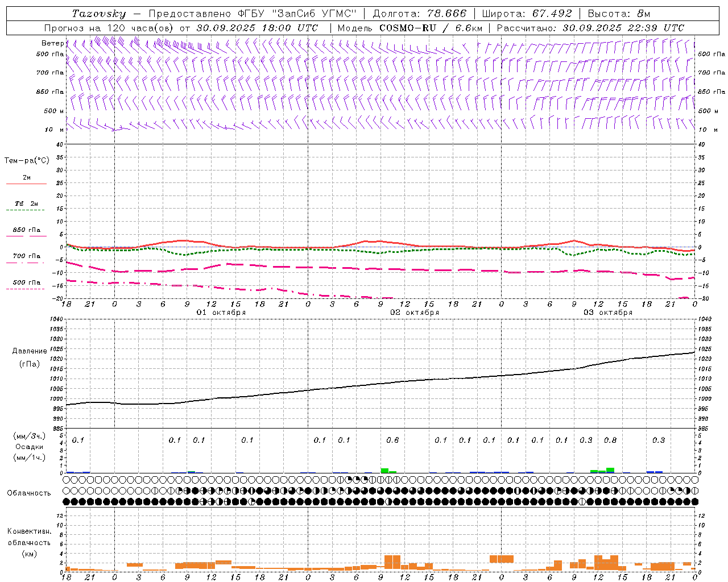Click '500 гПа' in the temperature legend
The width and height of the screenshot is (728, 582).
26,282
